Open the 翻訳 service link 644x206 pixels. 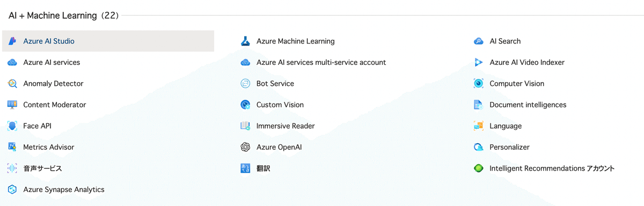[264, 168]
